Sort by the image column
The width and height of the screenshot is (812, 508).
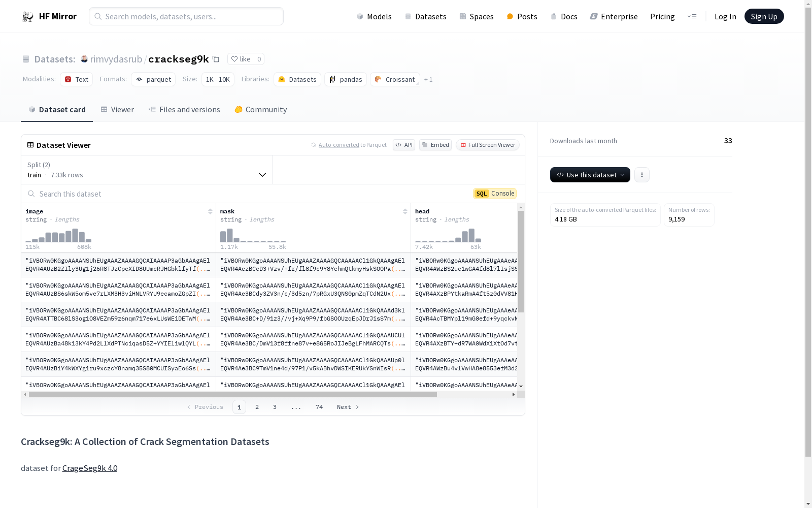click(210, 212)
